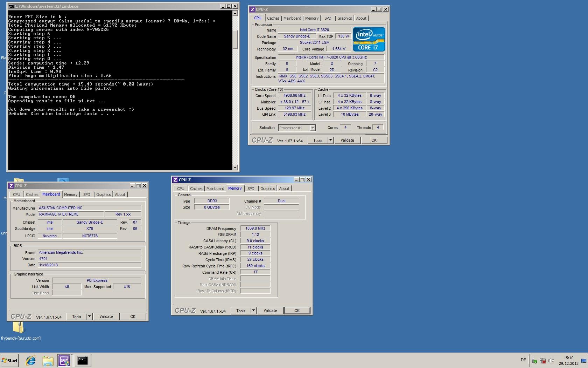Click Tools button in Mainboard CPU-Z window
Image resolution: width=588 pixels, height=368 pixels.
(x=77, y=316)
